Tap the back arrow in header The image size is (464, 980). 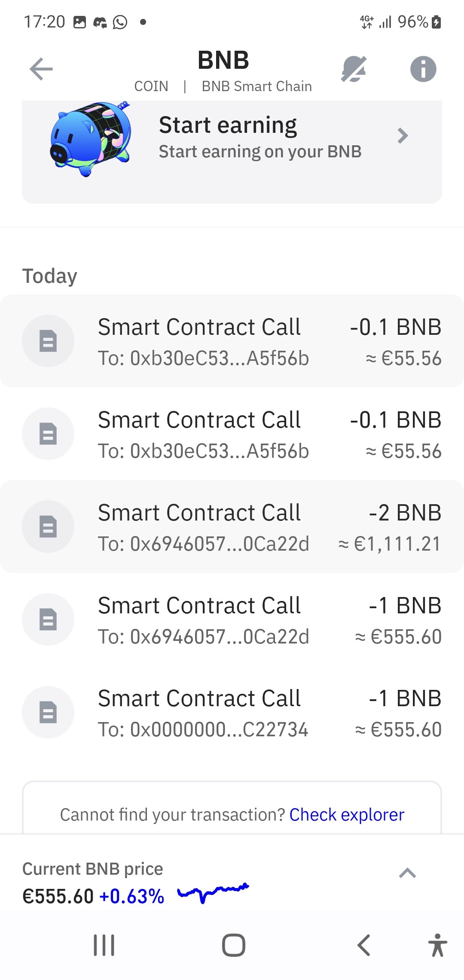pos(41,69)
